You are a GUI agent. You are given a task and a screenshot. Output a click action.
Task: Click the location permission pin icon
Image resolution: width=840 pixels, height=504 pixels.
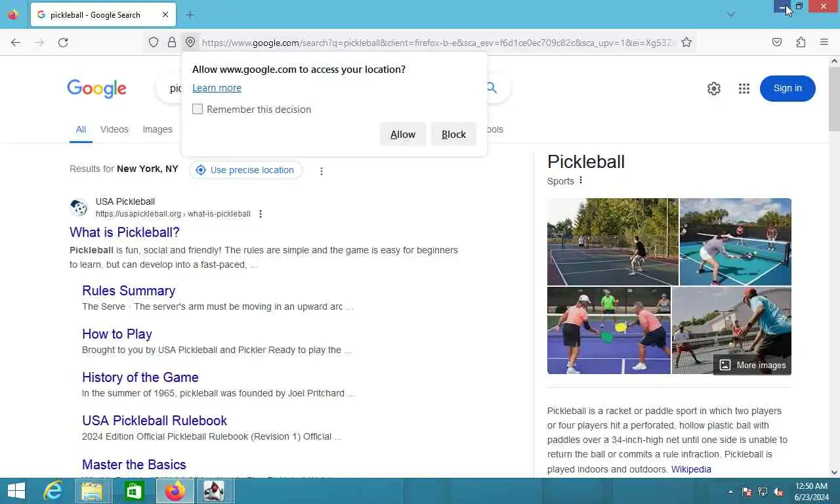click(x=190, y=42)
